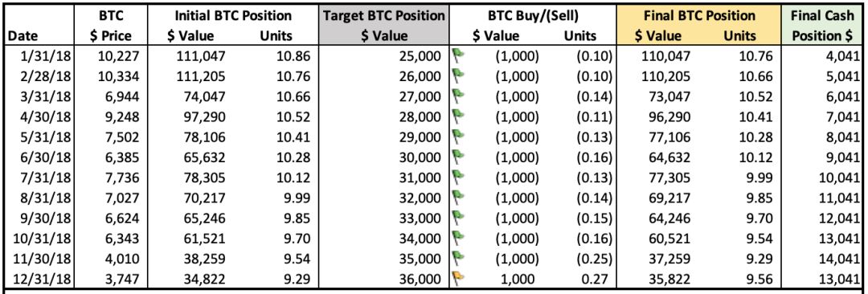Click the green flag icon in the 7/31/18 row
The height and width of the screenshot is (294, 868).
[x=458, y=176]
